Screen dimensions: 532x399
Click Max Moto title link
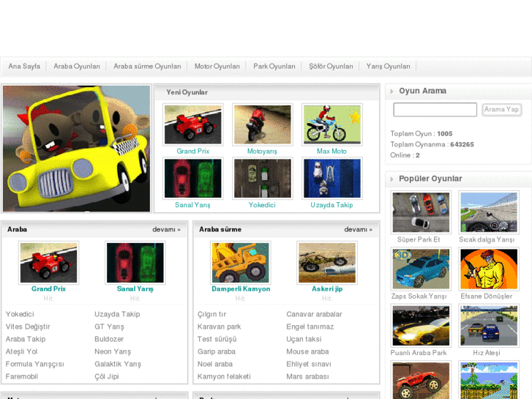point(331,152)
